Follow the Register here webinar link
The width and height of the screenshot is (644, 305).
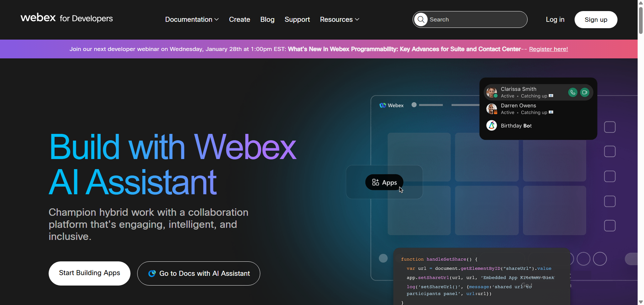548,49
